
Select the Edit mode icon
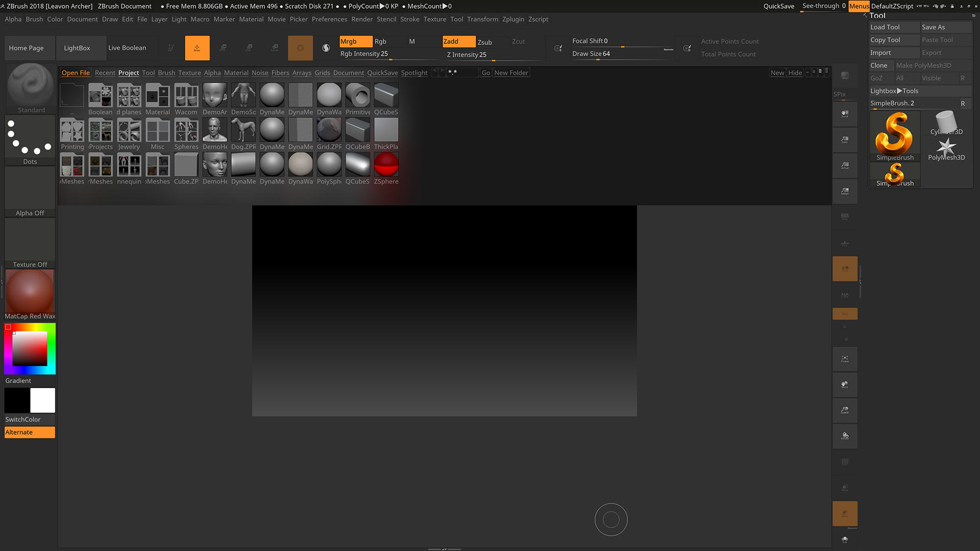click(171, 48)
